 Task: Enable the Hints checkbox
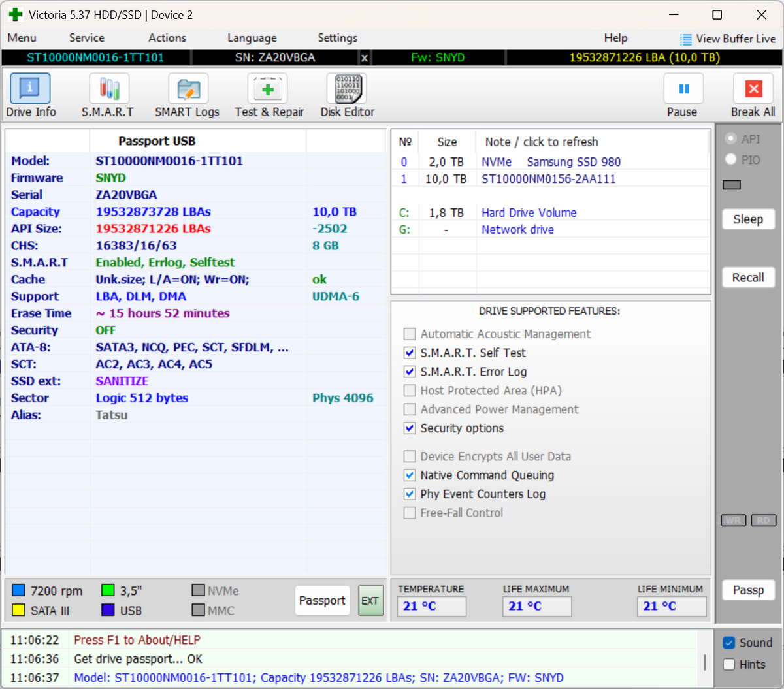729,664
